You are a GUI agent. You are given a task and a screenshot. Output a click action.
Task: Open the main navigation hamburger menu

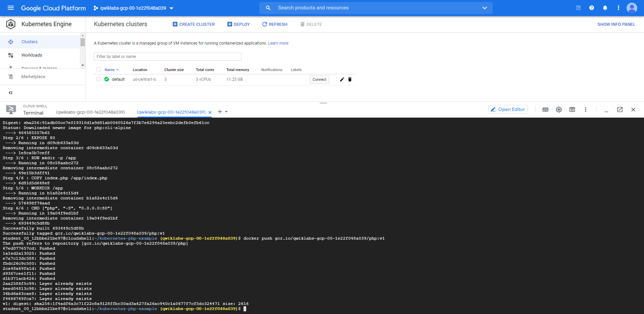[x=11, y=8]
